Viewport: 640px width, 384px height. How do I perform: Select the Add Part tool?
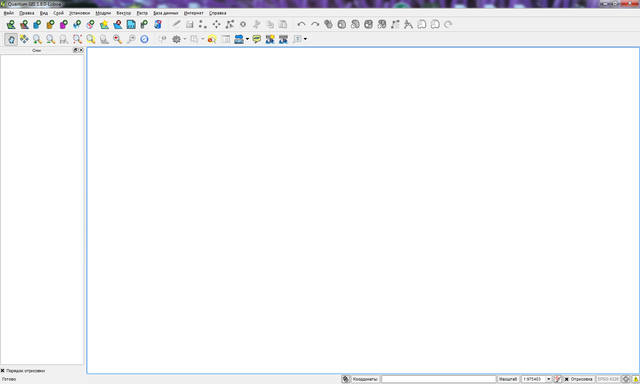(355, 24)
